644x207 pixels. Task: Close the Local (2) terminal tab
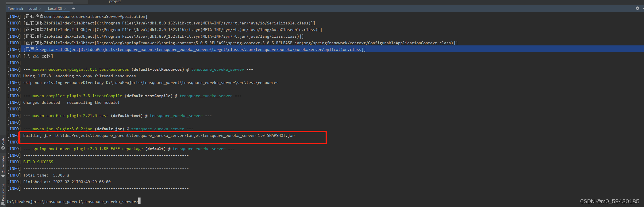pos(65,9)
